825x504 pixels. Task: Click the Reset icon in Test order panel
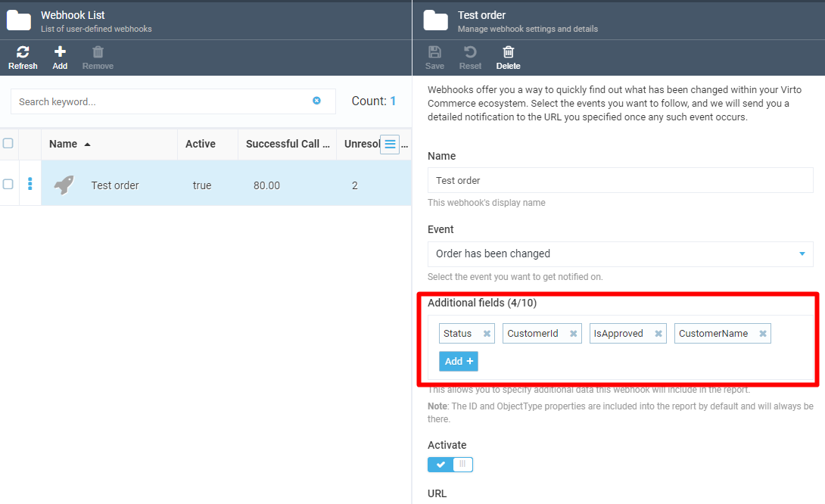470,52
